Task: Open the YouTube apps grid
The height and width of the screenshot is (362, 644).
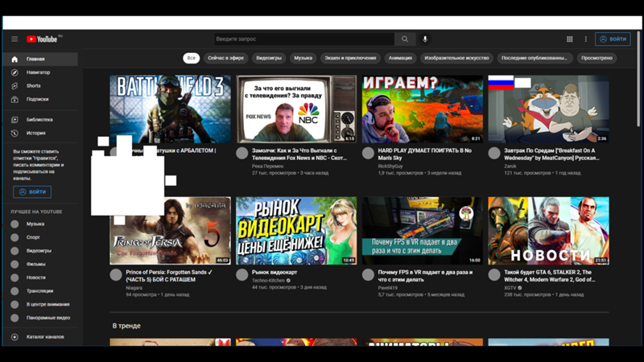Action: coord(570,39)
